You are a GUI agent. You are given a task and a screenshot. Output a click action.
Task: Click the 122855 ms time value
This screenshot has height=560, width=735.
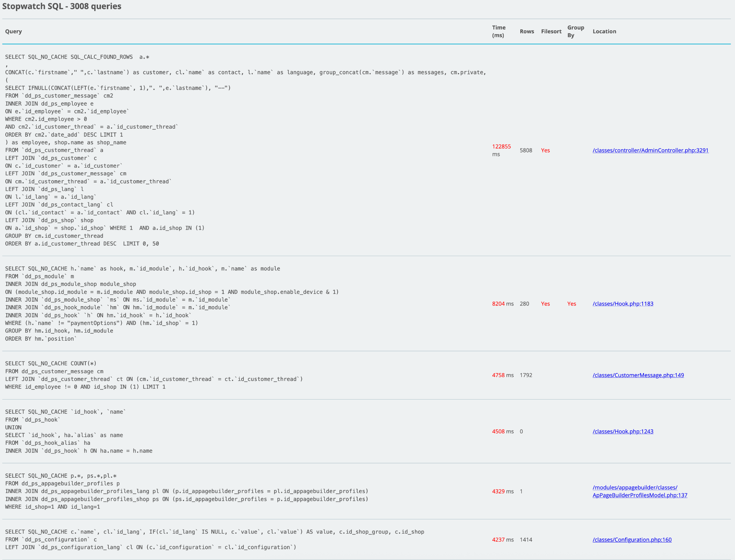point(501,147)
